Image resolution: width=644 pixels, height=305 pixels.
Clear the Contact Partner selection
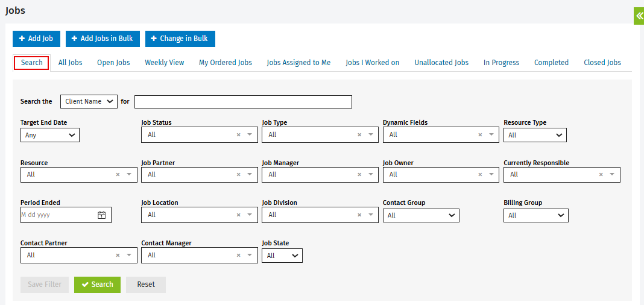[x=118, y=255]
